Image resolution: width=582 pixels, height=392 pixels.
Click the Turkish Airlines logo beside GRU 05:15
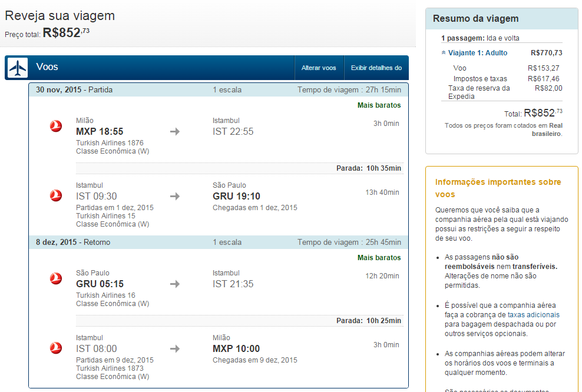pyautogui.click(x=56, y=278)
